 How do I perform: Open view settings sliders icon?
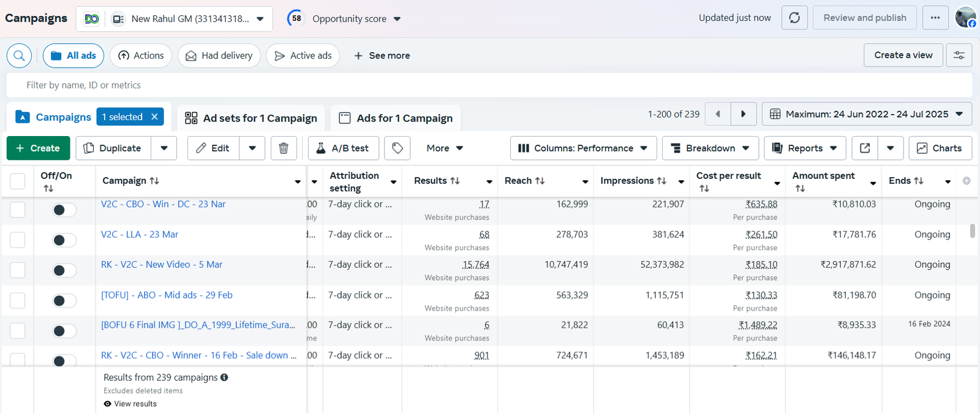point(959,55)
